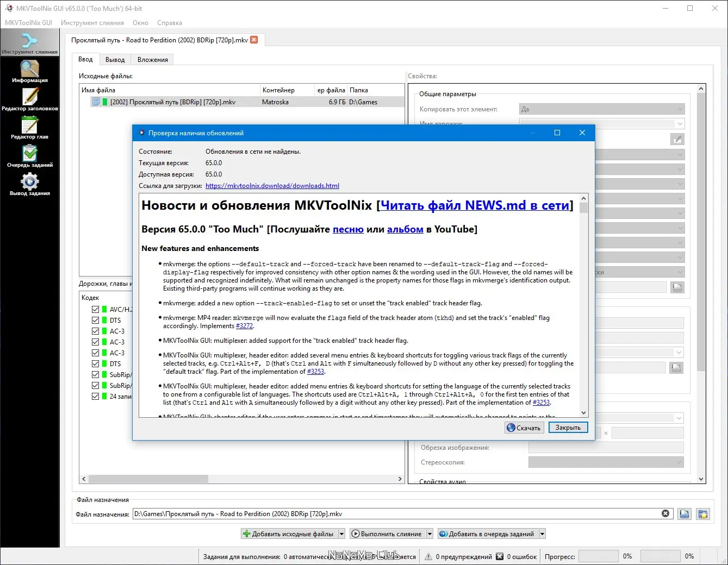Open the Инструмент слияния menu
The width and height of the screenshot is (728, 565).
(x=92, y=23)
